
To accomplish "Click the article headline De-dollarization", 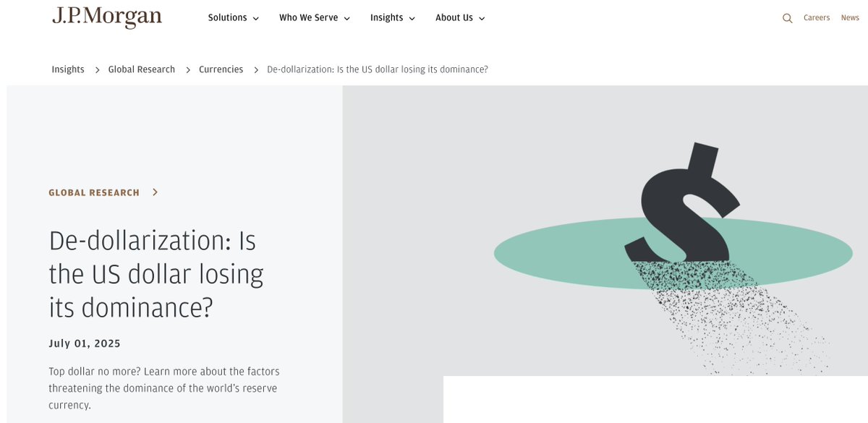I will 156,274.
